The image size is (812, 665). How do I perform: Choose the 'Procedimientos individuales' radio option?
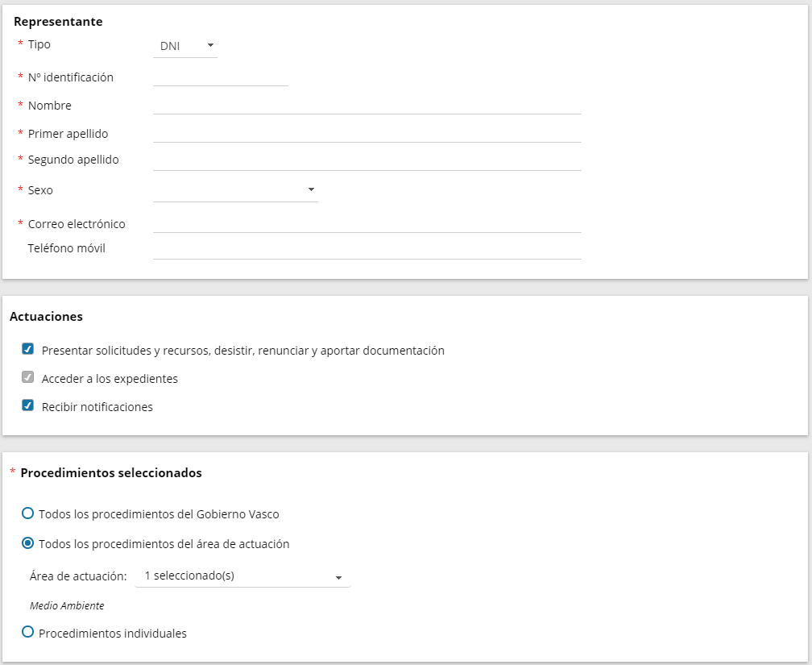(x=28, y=633)
